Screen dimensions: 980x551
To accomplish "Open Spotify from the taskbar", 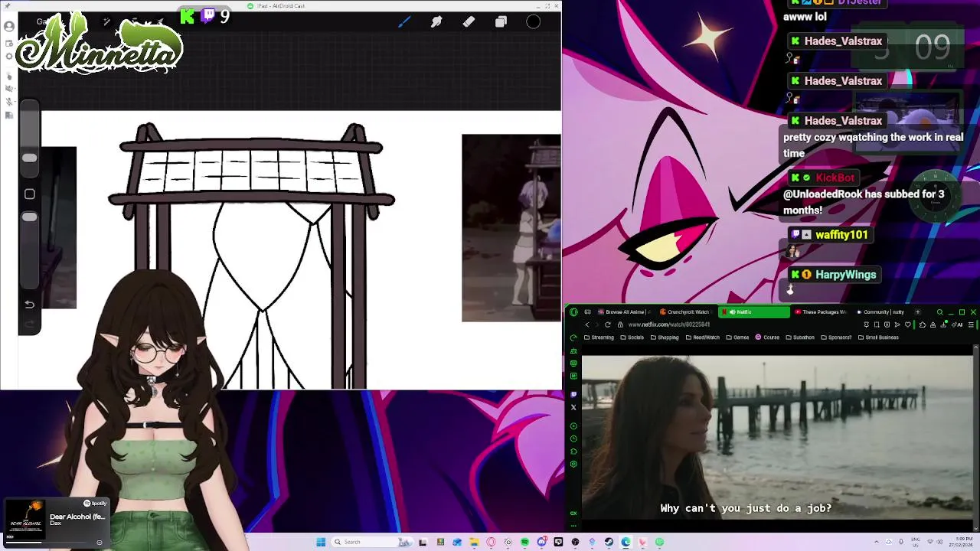I will click(x=524, y=542).
